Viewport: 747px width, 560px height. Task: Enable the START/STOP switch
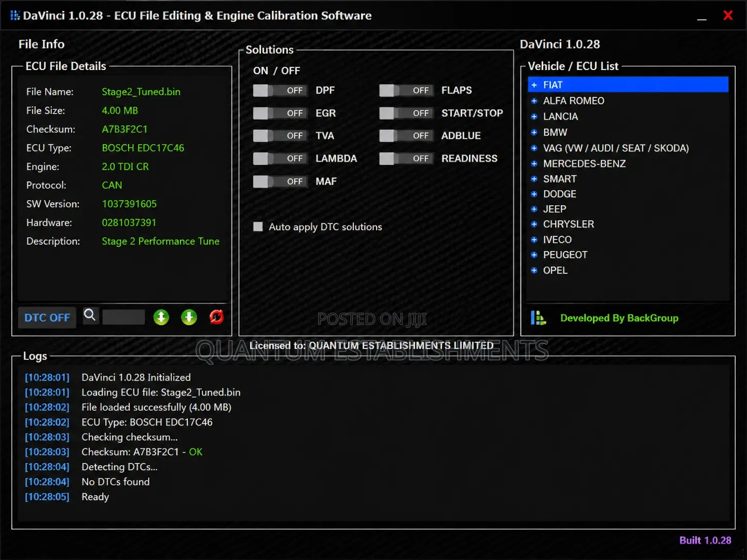pyautogui.click(x=407, y=113)
